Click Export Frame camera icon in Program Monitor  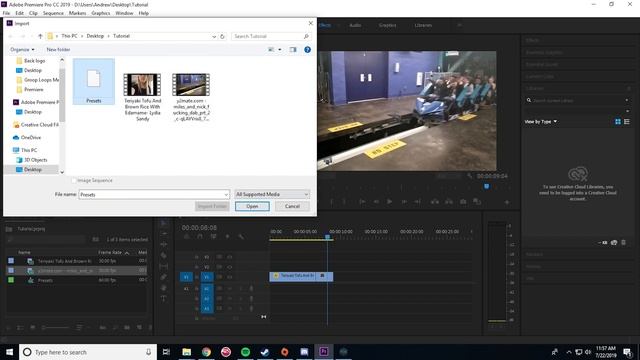pyautogui.click(x=463, y=202)
